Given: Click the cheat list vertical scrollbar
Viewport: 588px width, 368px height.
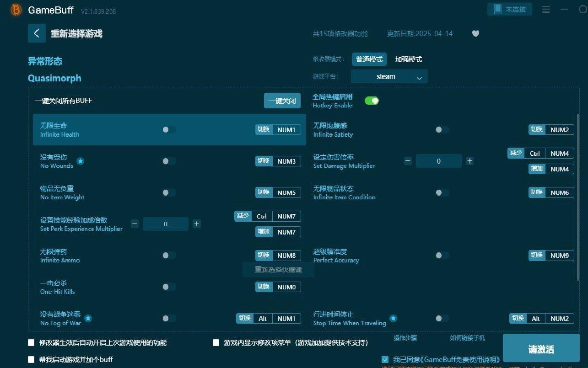Looking at the screenshot, I should pos(578,197).
